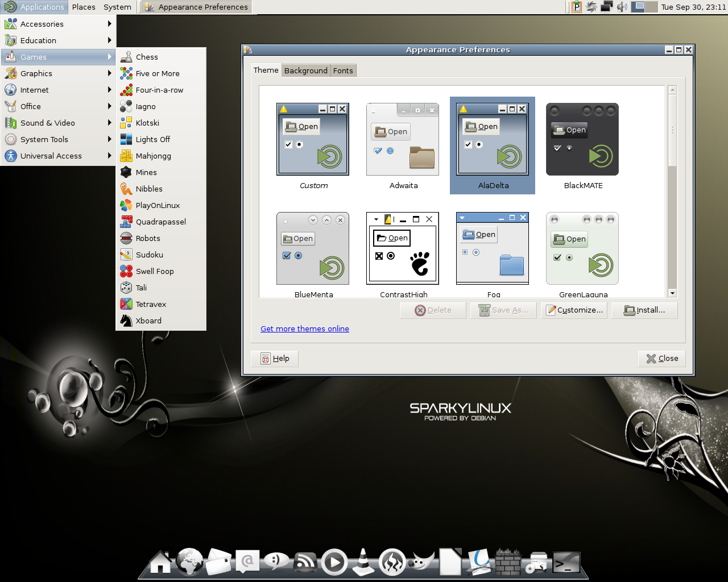Start the Mines game
The width and height of the screenshot is (728, 582).
click(x=161, y=172)
